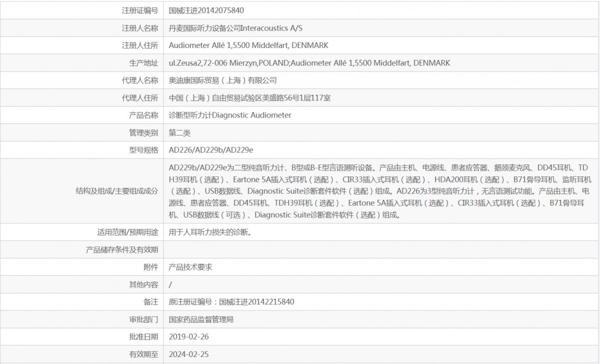The image size is (600, 364).
Task: Select production address beginning ul.Zeusa2
Action: tap(309, 62)
